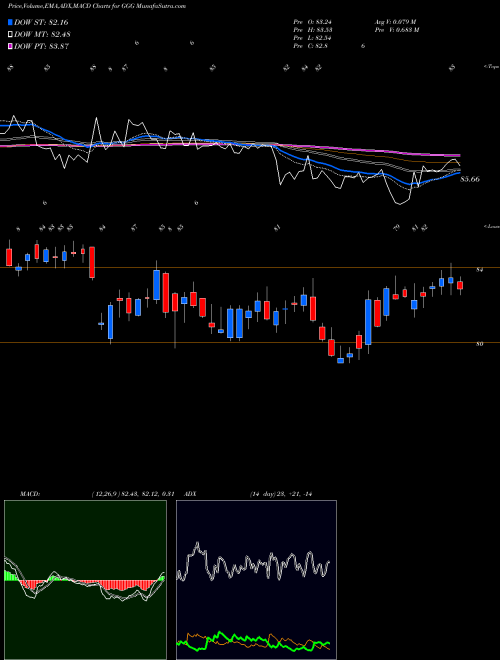Click the Pre V previous volume text

point(397,30)
